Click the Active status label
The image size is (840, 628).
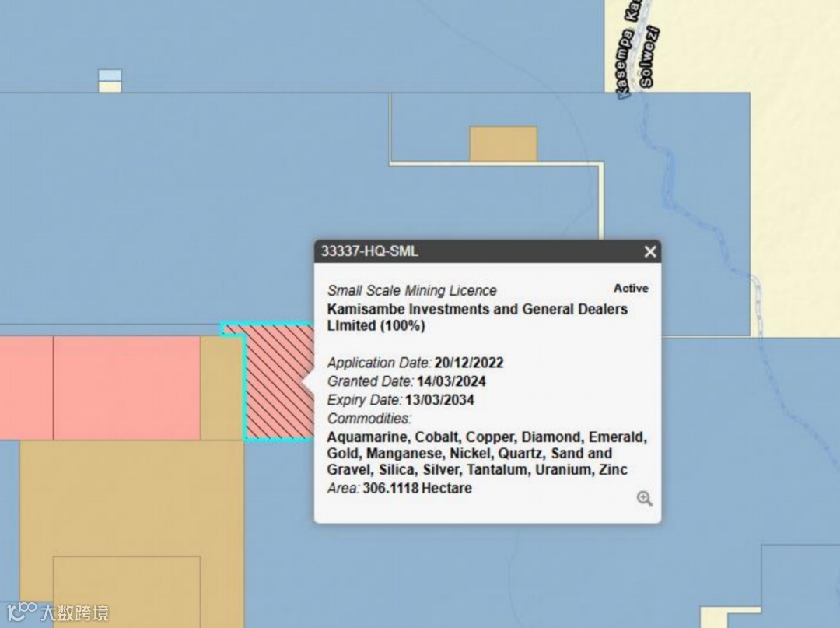pyautogui.click(x=631, y=288)
